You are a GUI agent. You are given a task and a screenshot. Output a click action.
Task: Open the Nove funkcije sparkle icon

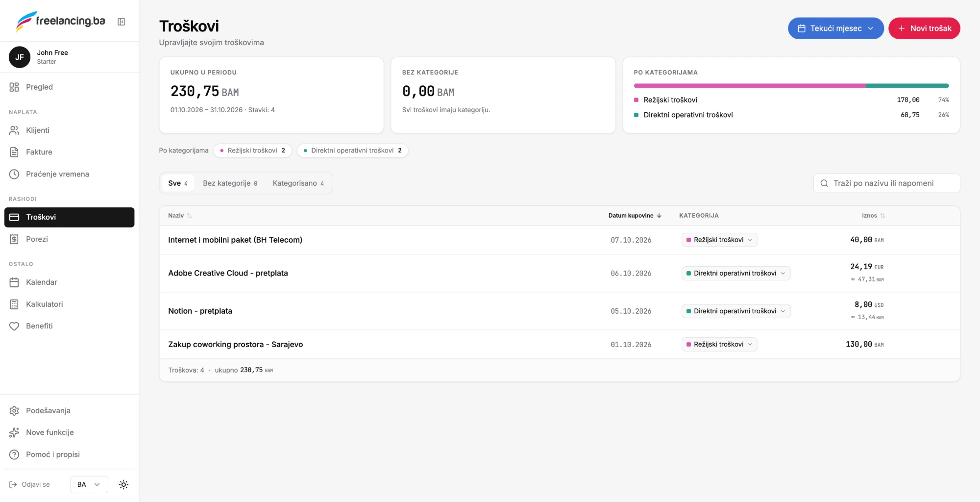(14, 432)
